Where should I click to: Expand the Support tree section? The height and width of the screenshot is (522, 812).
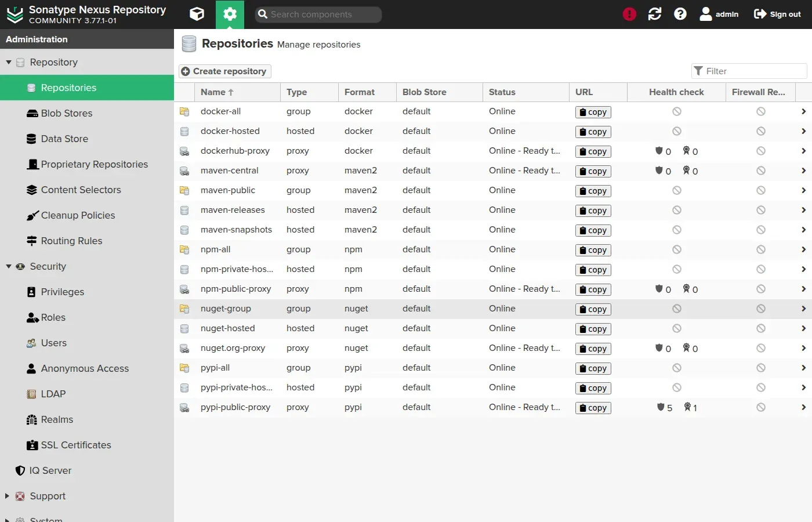click(8, 496)
